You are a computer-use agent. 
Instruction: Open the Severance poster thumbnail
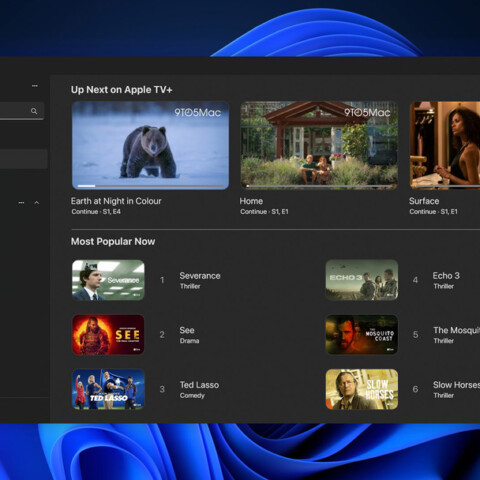point(108,280)
